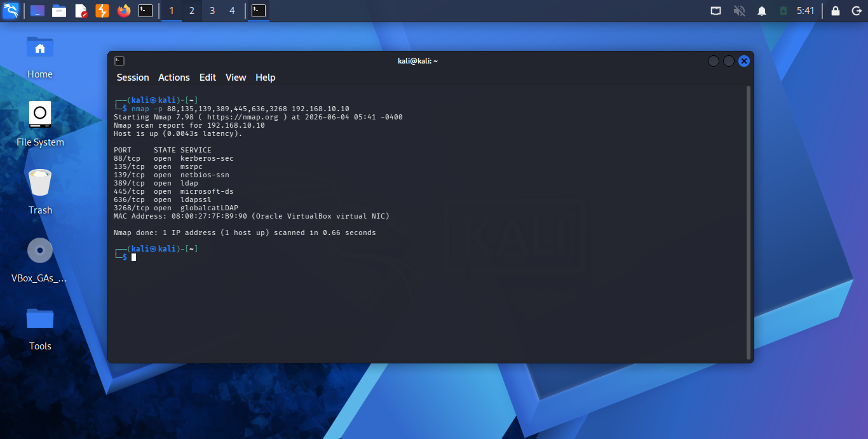Open the Edit menu in terminal
The height and width of the screenshot is (439, 868).
click(x=208, y=78)
